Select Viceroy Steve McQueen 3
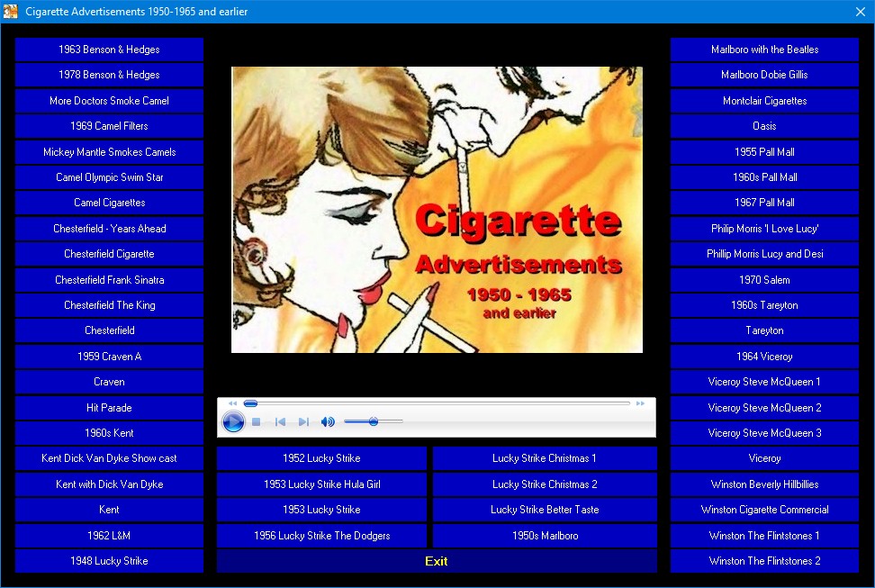The height and width of the screenshot is (588, 875). coord(764,433)
